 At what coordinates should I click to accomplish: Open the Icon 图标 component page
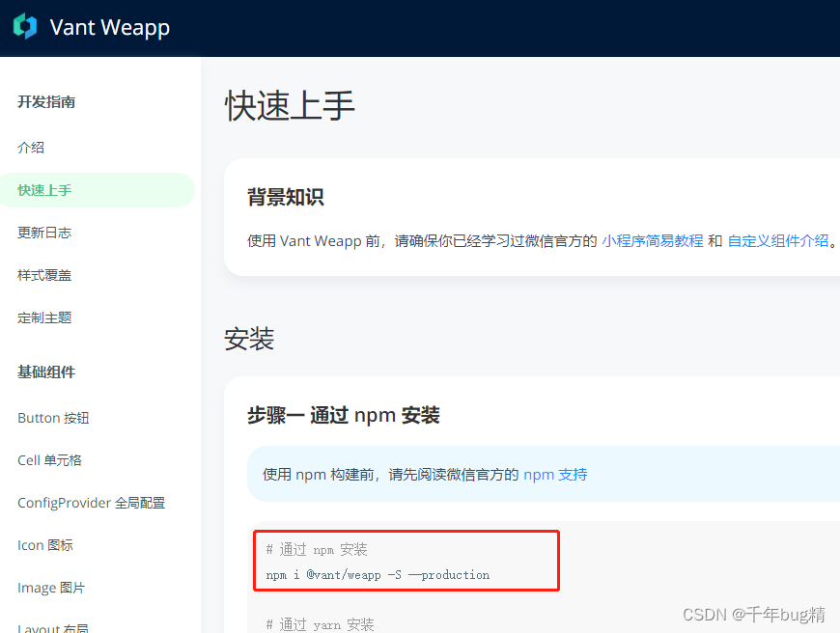[44, 544]
